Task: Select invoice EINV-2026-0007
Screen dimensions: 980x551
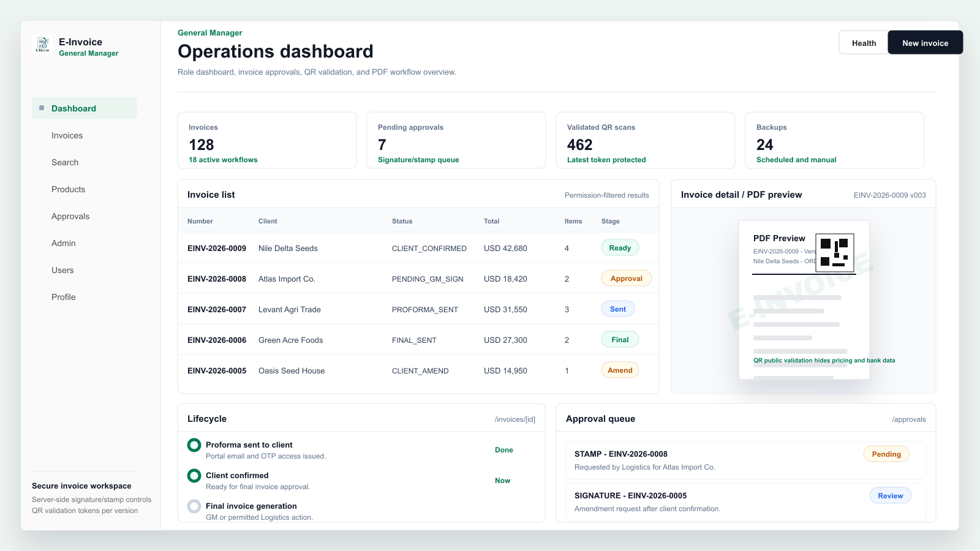Action: 217,310
